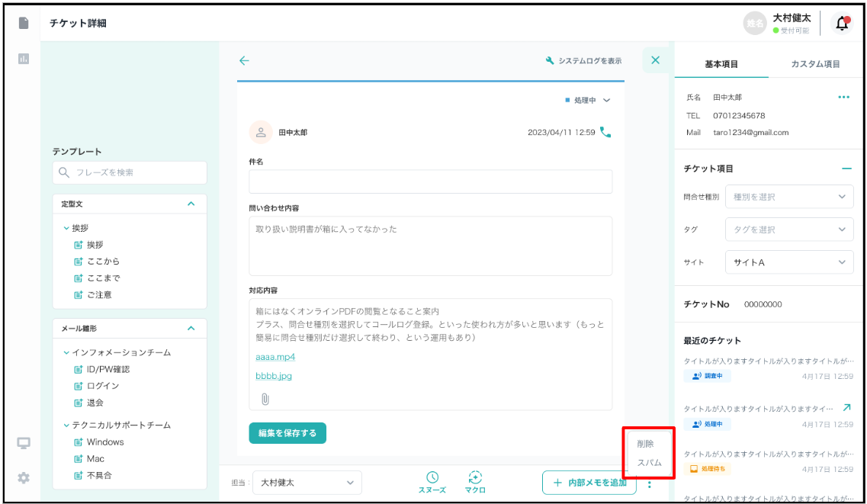Switch to the カスタム項目 tab
Screen dimensions: 867x504
point(815,64)
